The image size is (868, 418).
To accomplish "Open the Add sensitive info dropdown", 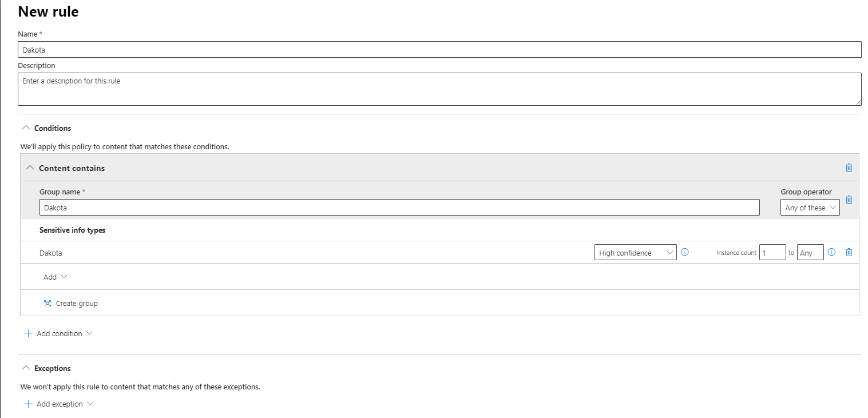I will tap(56, 277).
